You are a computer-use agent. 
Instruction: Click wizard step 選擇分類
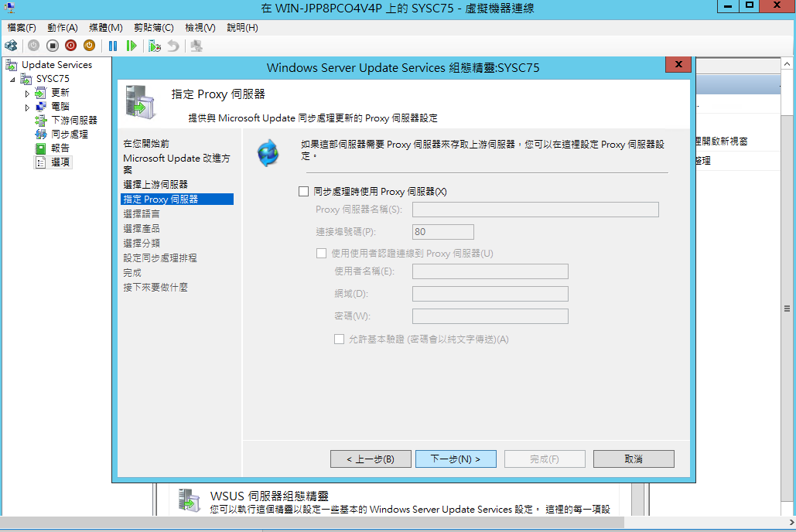pyautogui.click(x=141, y=243)
